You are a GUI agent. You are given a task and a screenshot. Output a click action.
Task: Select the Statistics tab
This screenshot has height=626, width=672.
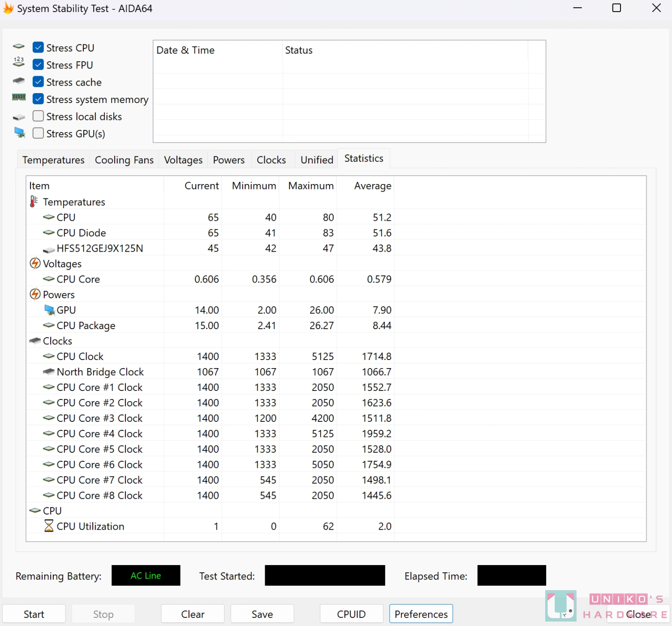pos(364,159)
